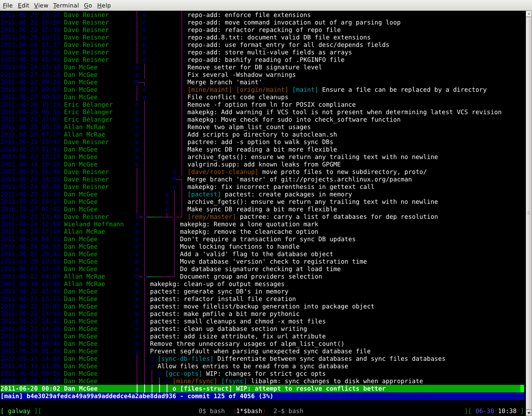532x416 pixels.
Task: Open the File menu
Action: pyautogui.click(x=7, y=5)
